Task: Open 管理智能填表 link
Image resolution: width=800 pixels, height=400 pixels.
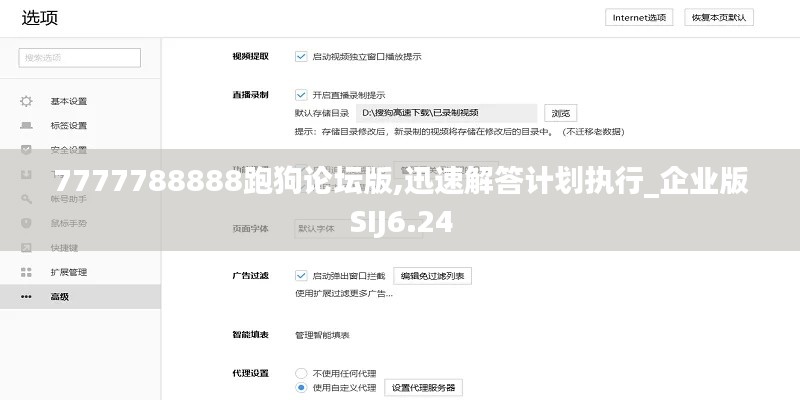Action: coord(322,335)
